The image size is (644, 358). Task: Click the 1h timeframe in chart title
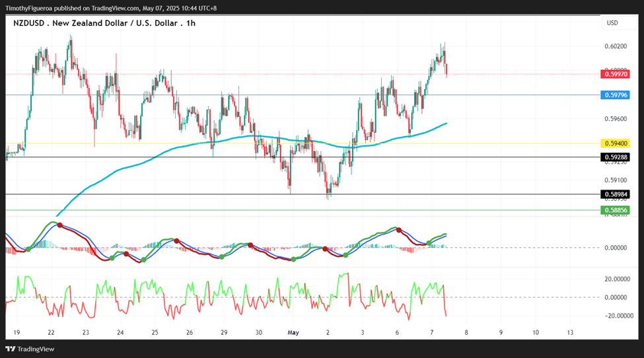pyautogui.click(x=191, y=23)
